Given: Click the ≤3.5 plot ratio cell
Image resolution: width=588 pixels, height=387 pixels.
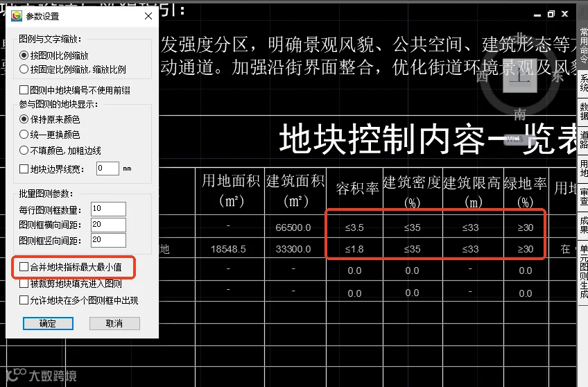Looking at the screenshot, I should pyautogui.click(x=354, y=227).
